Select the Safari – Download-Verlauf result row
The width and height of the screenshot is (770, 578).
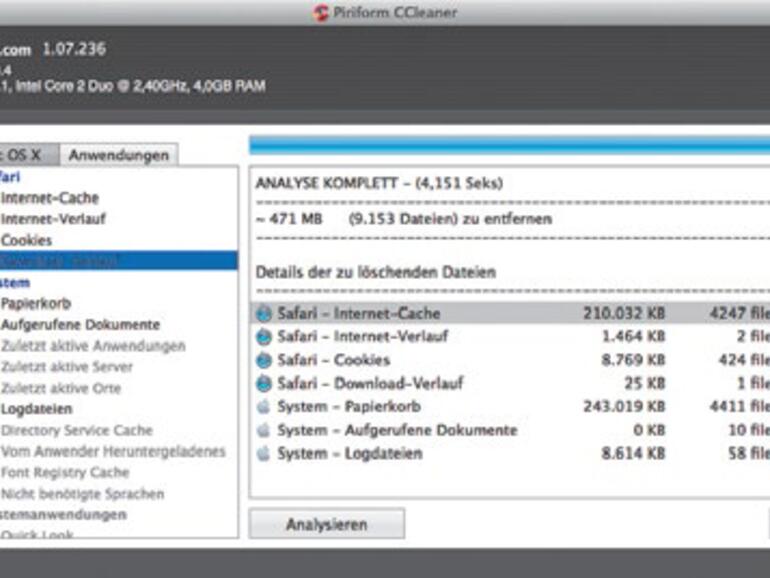click(510, 384)
